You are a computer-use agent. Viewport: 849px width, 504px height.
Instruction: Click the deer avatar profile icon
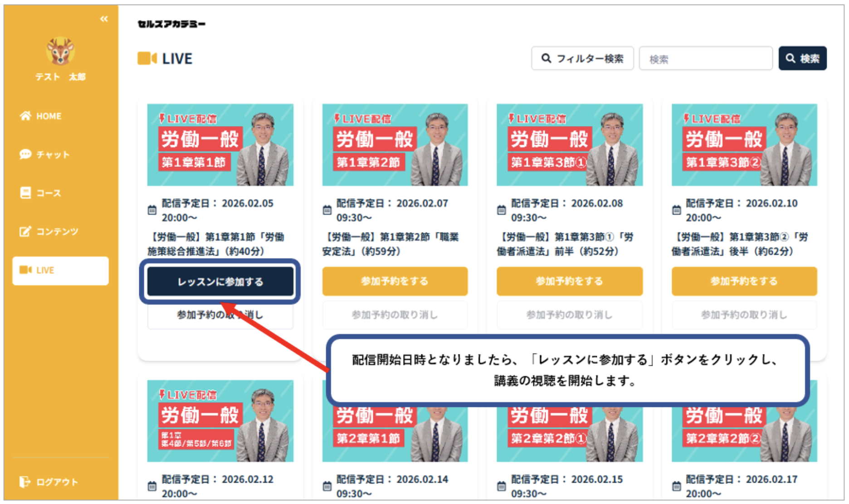(x=60, y=51)
